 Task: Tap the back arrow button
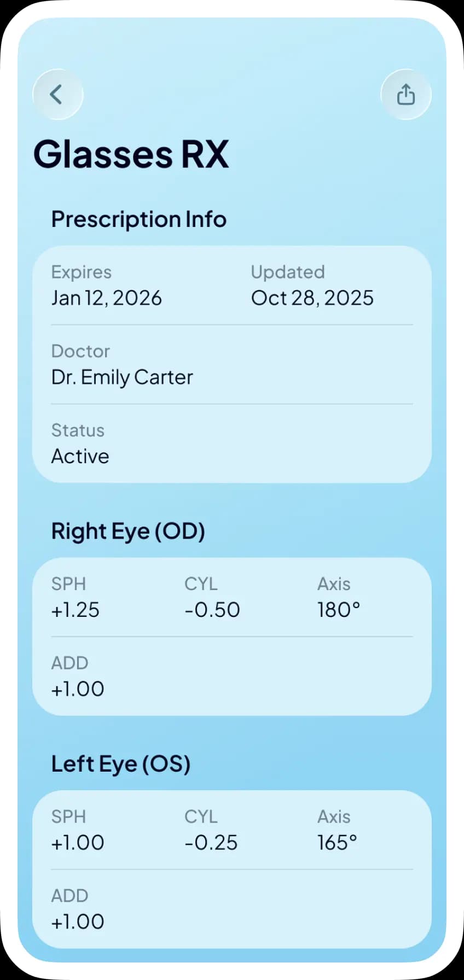(57, 95)
